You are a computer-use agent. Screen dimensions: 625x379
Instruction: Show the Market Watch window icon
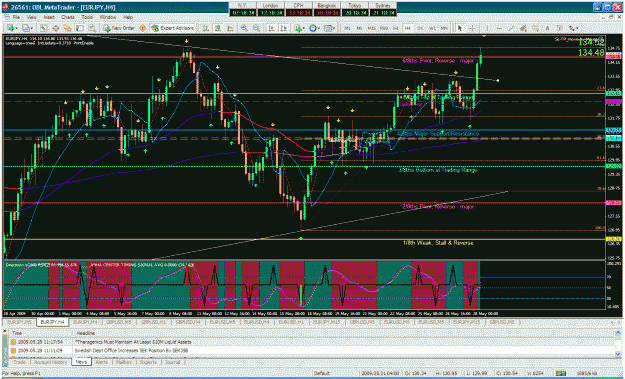tap(43, 28)
